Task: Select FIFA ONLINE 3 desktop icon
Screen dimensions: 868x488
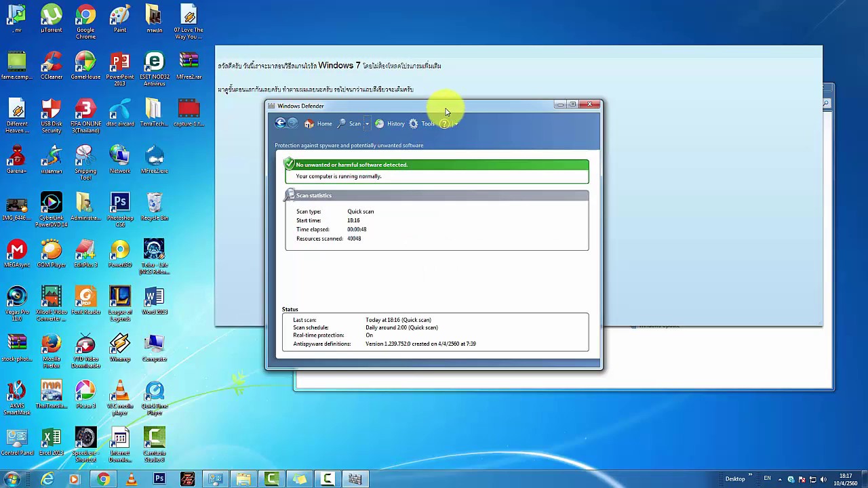Action: [85, 116]
